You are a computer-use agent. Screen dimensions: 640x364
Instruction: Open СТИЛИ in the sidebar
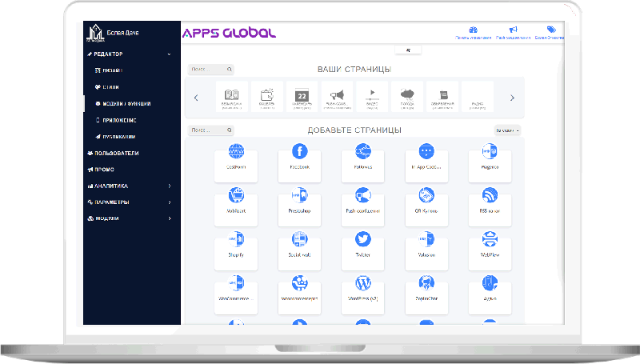pyautogui.click(x=107, y=87)
